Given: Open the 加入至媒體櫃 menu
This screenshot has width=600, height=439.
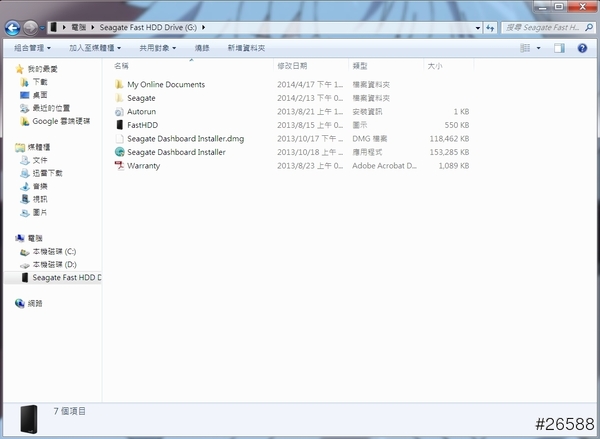Looking at the screenshot, I should (95, 48).
